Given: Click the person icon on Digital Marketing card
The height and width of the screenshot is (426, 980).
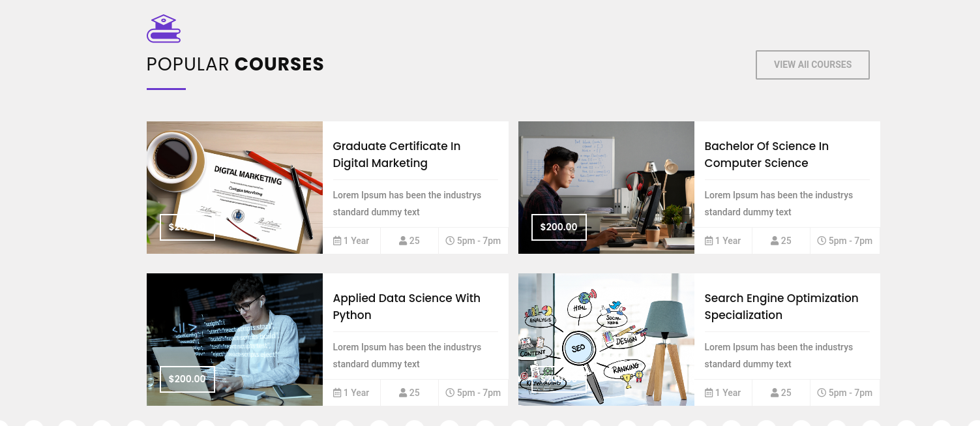Looking at the screenshot, I should point(403,241).
